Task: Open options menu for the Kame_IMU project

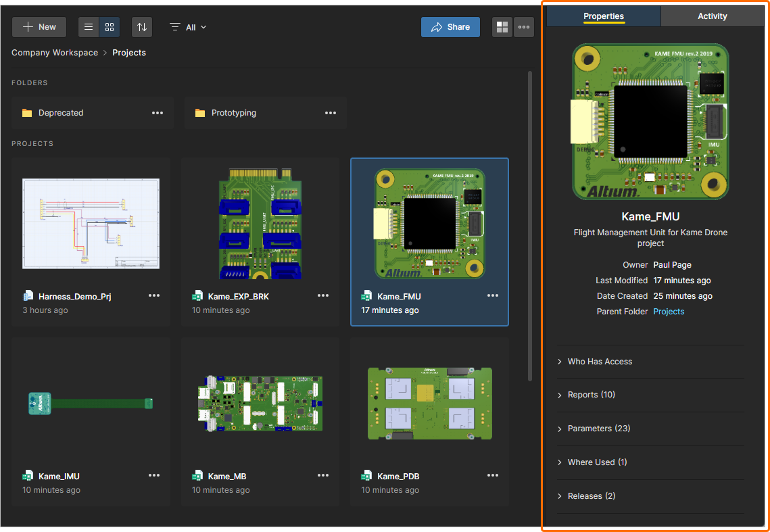Action: 154,475
